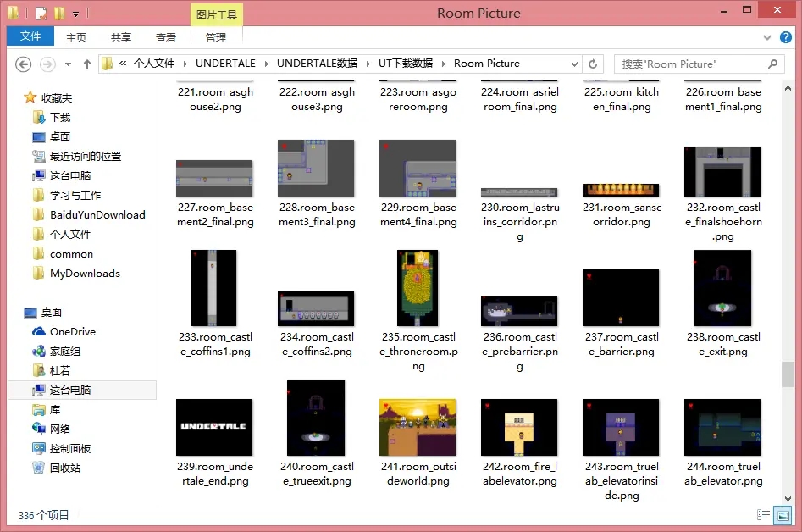Click the Properties icon in quick access toolbar
This screenshot has width=802, height=532.
(x=39, y=14)
